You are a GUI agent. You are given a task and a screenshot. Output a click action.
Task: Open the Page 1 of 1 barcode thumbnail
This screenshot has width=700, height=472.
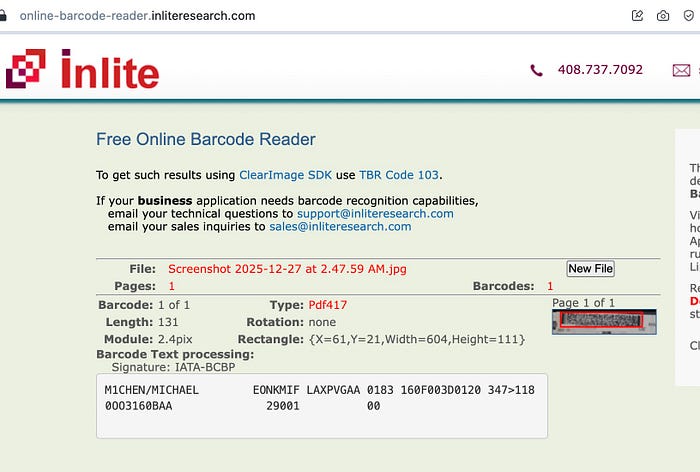click(604, 322)
